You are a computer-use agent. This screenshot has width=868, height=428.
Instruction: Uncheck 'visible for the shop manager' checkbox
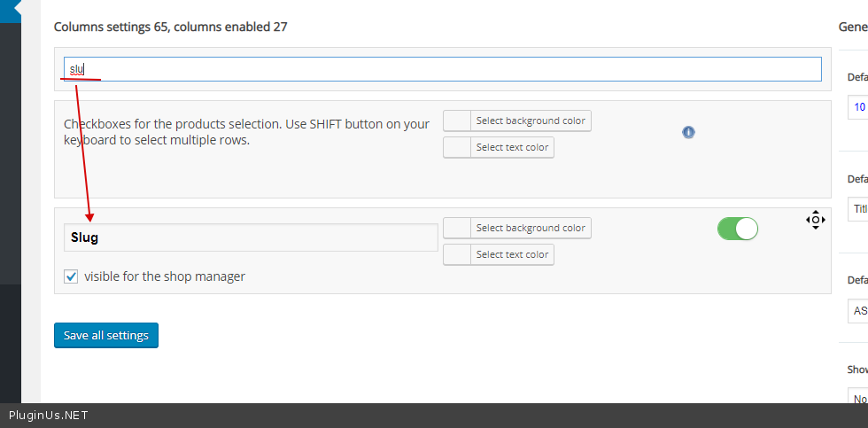[x=72, y=276]
